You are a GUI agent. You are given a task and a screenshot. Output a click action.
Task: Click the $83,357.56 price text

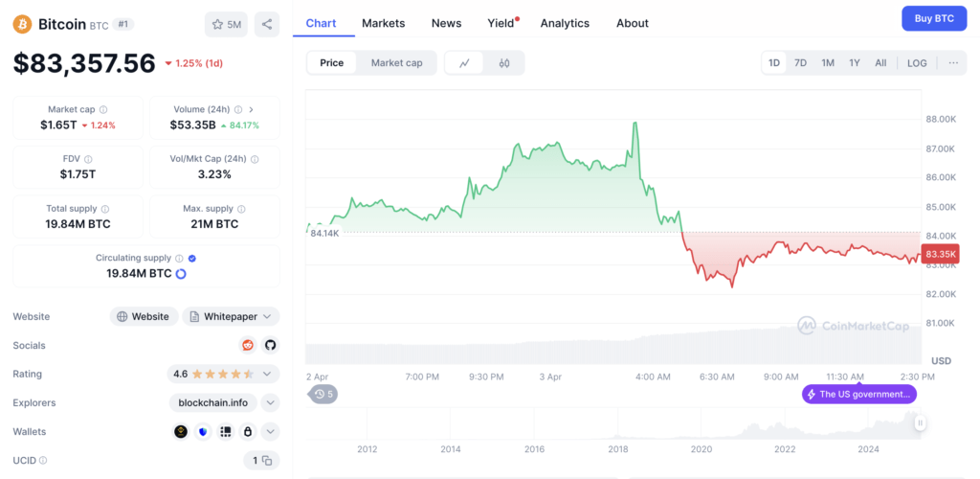click(84, 63)
